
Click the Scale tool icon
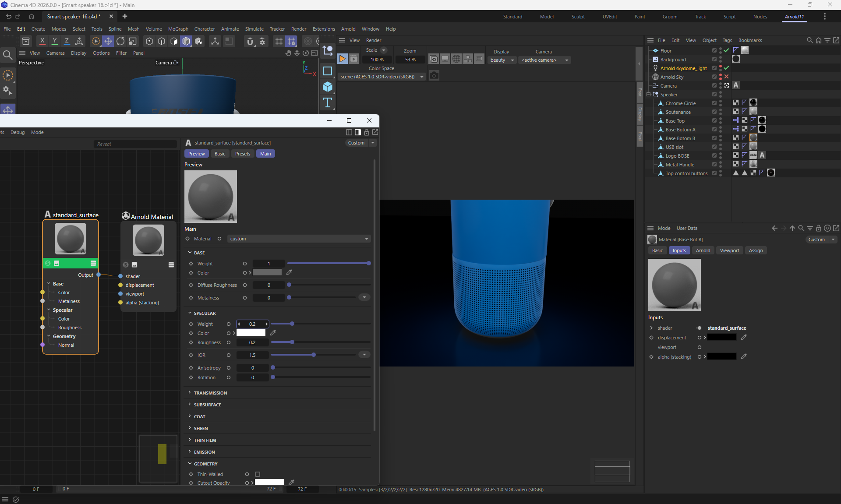133,41
